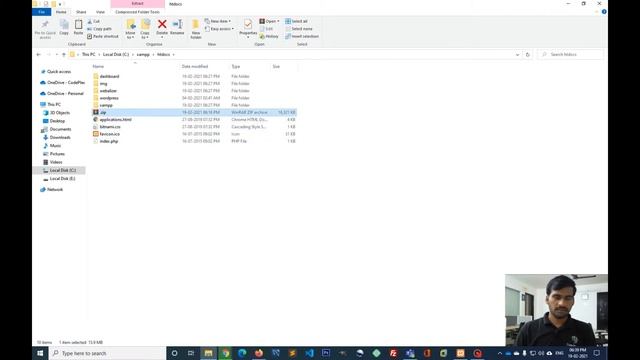
Task: Open the Compressed Folder Tools tab
Action: point(138,12)
